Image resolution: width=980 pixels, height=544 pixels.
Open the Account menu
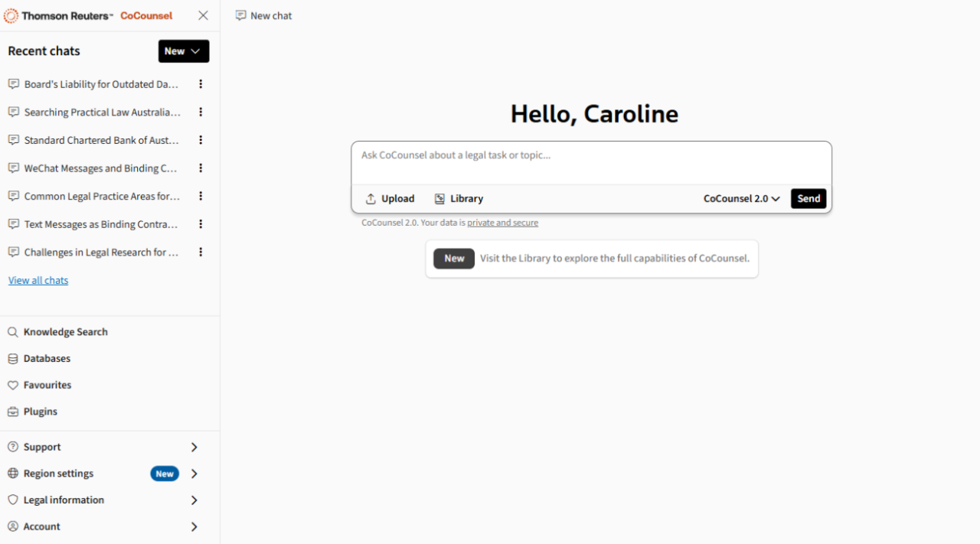click(x=194, y=526)
